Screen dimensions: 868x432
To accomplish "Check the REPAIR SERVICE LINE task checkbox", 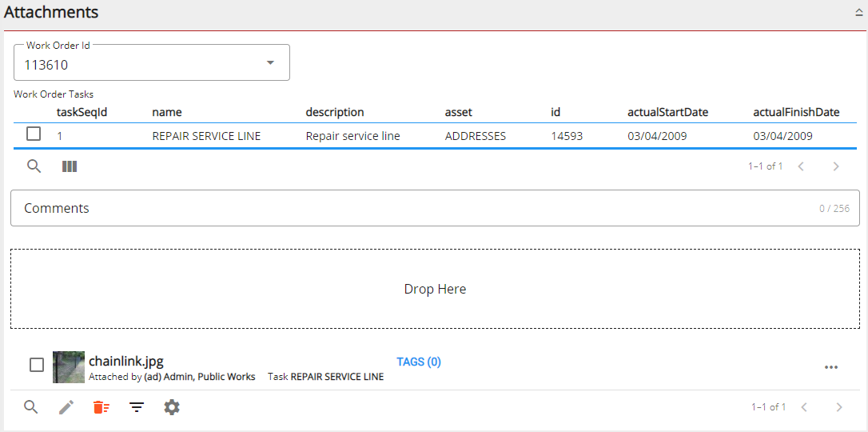I will tap(34, 134).
